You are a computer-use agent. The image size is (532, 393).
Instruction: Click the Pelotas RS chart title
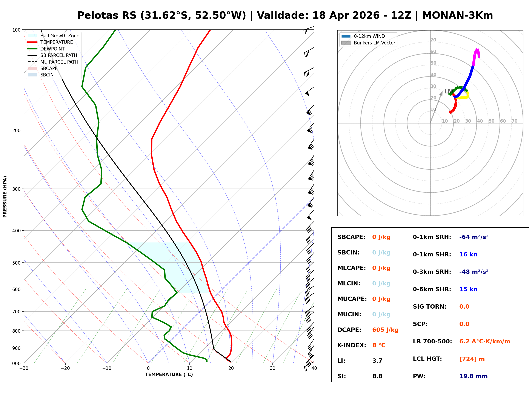click(x=285, y=15)
